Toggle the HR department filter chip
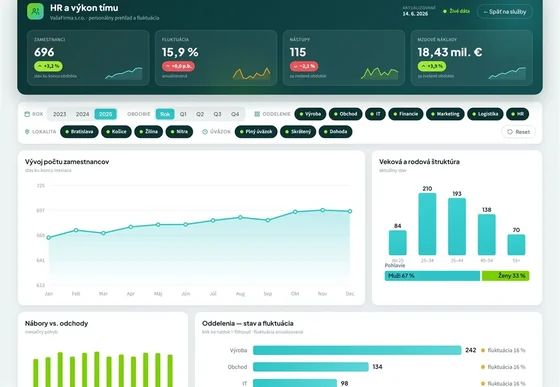The height and width of the screenshot is (387, 560). 518,114
